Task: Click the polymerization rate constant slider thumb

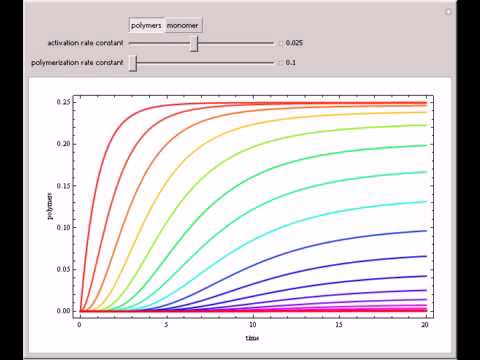Action: pos(133,63)
